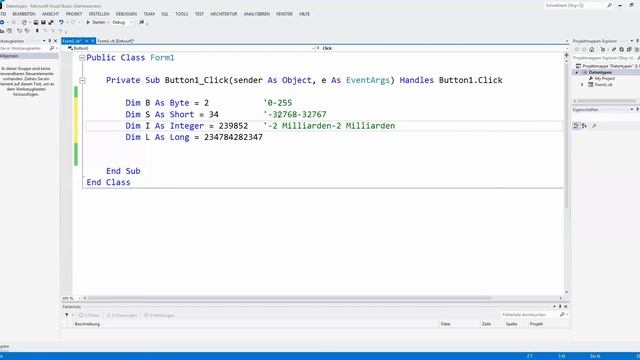Viewport: 640px width, 360px height.
Task: Open the BEARBEITEN menu
Action: [24, 14]
